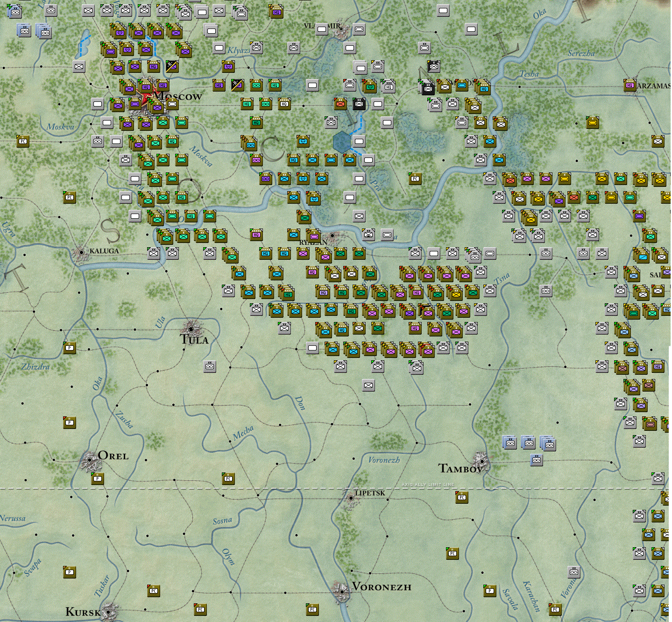
Task: Click the Moscow city name label
Action: point(178,96)
